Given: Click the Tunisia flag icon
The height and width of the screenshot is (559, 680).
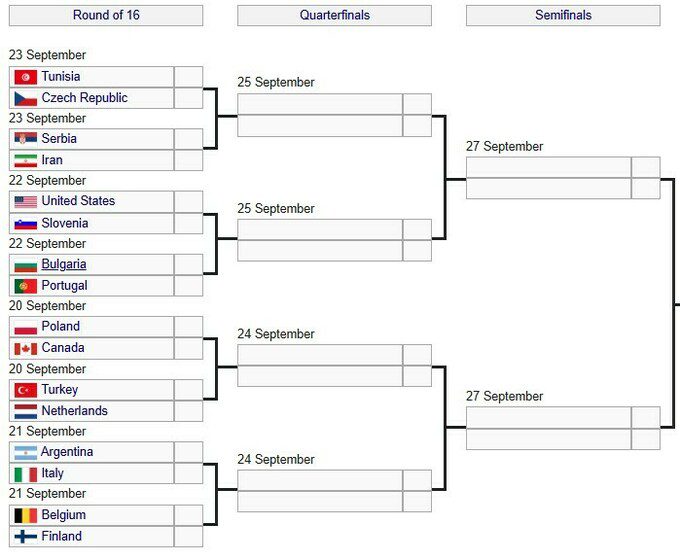Looking at the screenshot, I should pyautogui.click(x=26, y=77).
